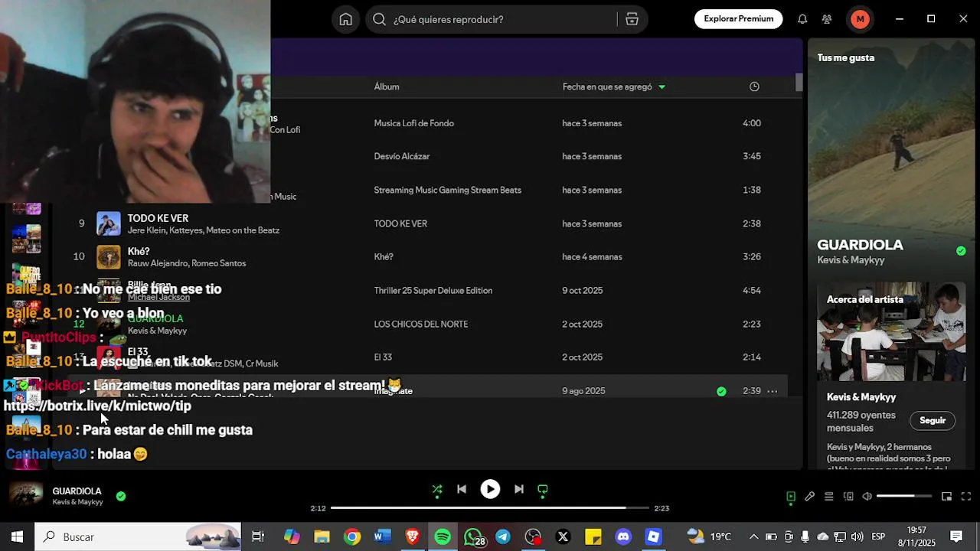980x551 pixels.
Task: Open LOS CHICOS DEL NORTE album
Action: point(420,324)
